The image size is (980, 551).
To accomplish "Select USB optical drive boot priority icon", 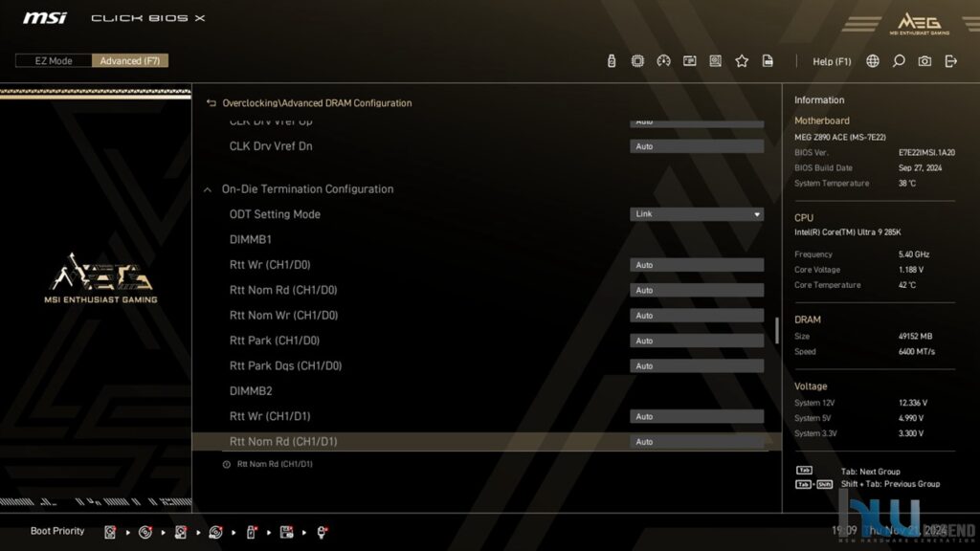I will (215, 532).
